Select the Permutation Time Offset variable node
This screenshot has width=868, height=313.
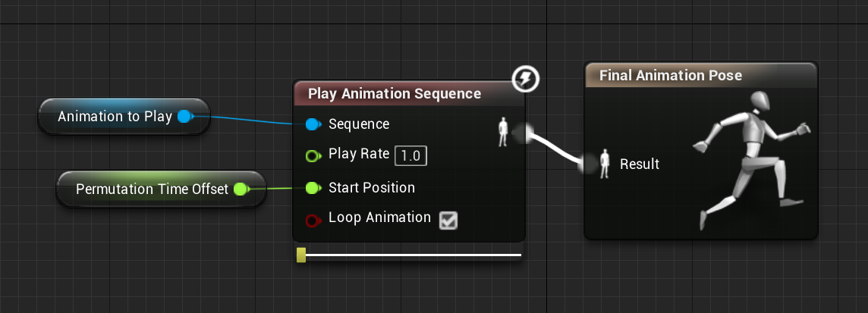162,189
